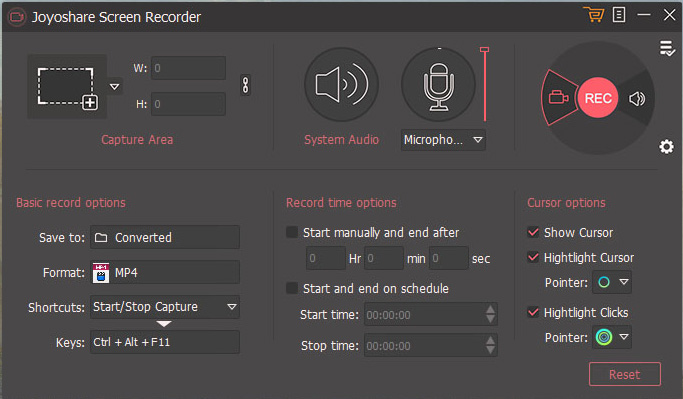Decrease the Stop time with down arrow

[x=490, y=350]
